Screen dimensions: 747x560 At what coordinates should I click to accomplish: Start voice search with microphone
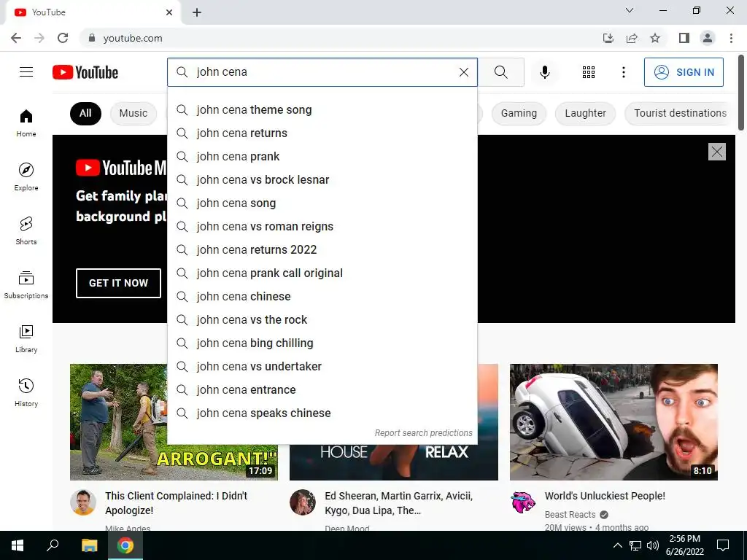(x=544, y=72)
